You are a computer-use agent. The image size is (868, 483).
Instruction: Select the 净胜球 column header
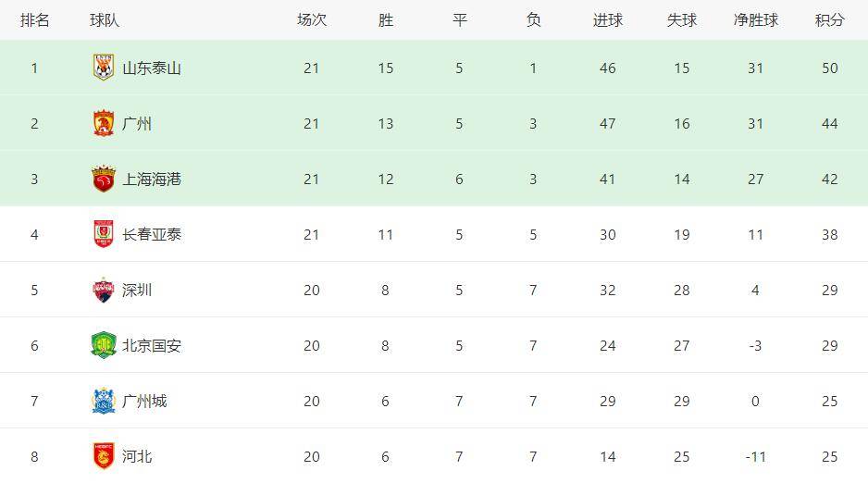point(756,20)
